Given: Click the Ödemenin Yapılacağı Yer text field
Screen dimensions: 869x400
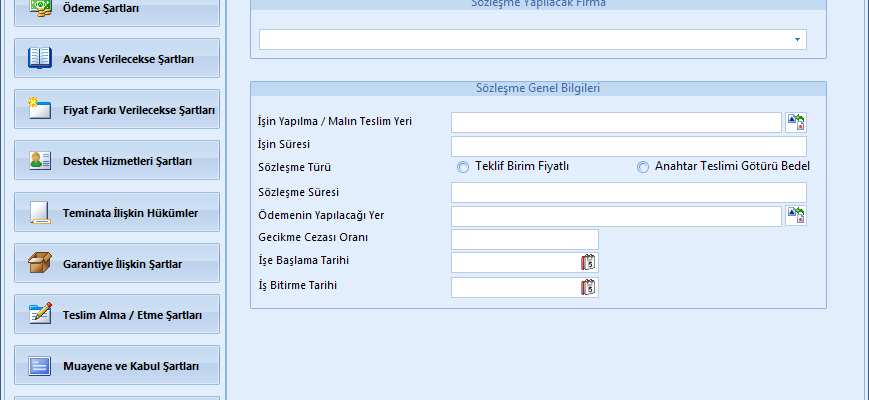Looking at the screenshot, I should (x=615, y=216).
